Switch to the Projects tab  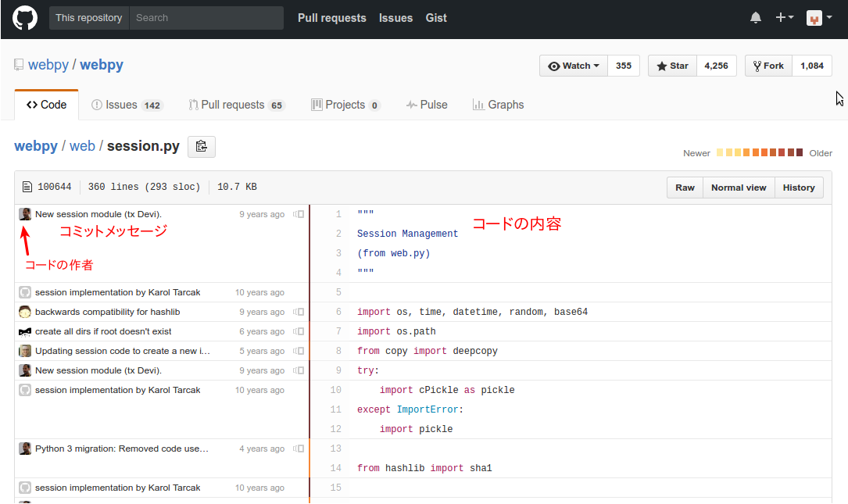coord(345,105)
